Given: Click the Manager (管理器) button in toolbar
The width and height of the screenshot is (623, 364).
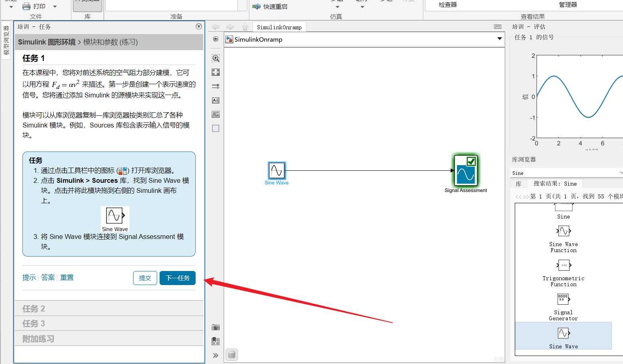Looking at the screenshot, I should pyautogui.click(x=568, y=5).
